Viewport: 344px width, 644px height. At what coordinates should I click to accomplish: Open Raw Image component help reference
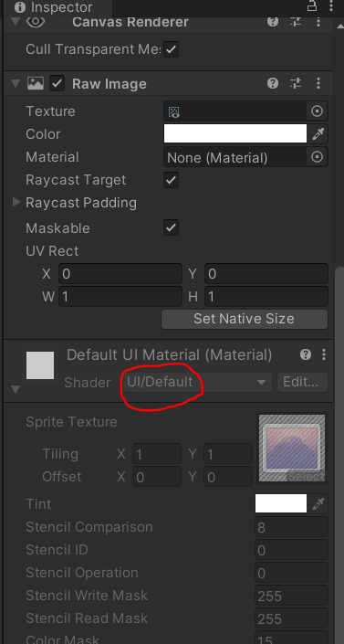coord(273,84)
